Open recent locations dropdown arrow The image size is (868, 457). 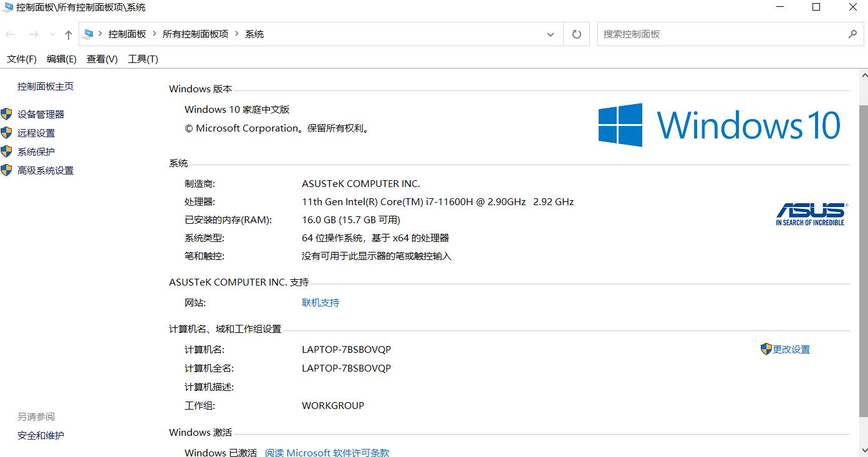point(52,35)
